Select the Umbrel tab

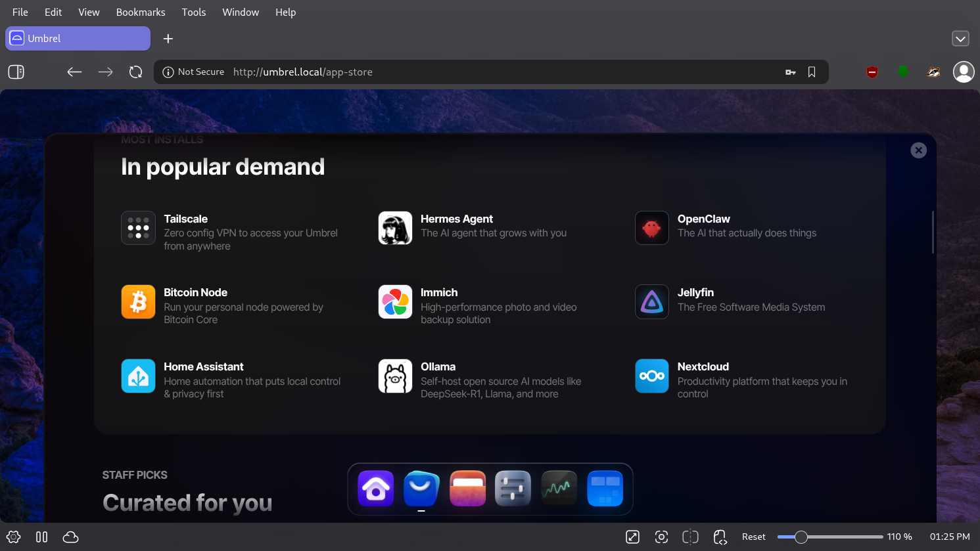78,38
